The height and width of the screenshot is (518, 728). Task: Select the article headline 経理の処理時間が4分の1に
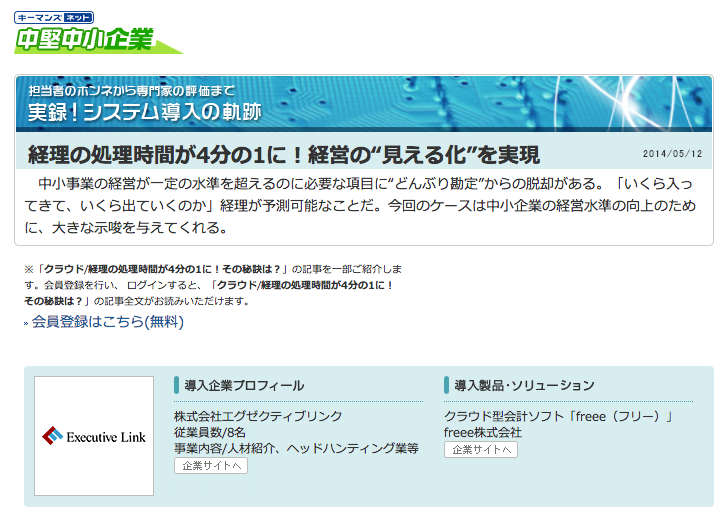[283, 155]
